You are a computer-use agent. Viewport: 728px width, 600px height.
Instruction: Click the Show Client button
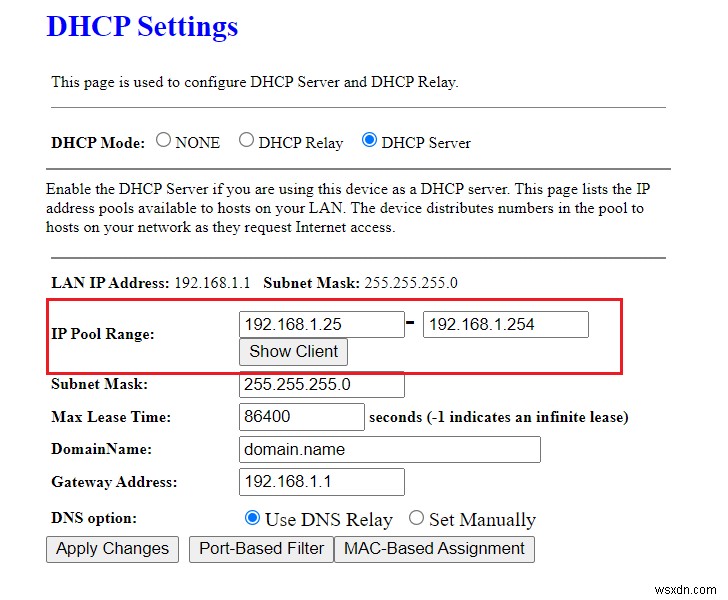point(293,352)
